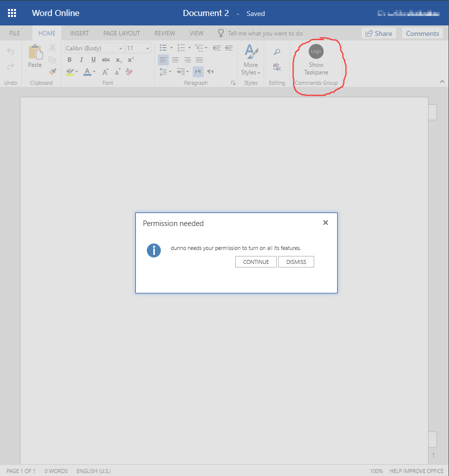This screenshot has width=449, height=476.
Task: Click the Replace ab-ac icon
Action: [277, 66]
